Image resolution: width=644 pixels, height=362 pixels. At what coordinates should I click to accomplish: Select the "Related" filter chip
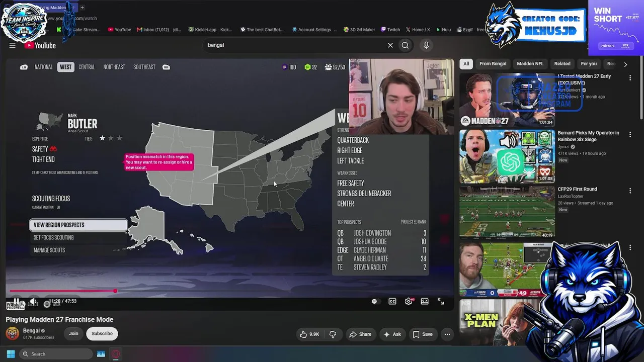(x=562, y=64)
